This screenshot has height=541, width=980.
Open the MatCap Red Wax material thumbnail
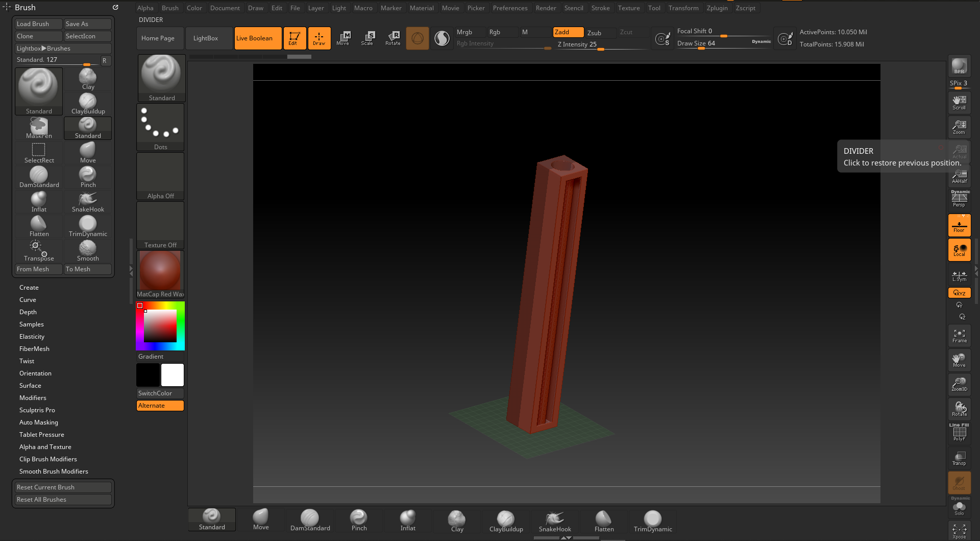click(160, 274)
